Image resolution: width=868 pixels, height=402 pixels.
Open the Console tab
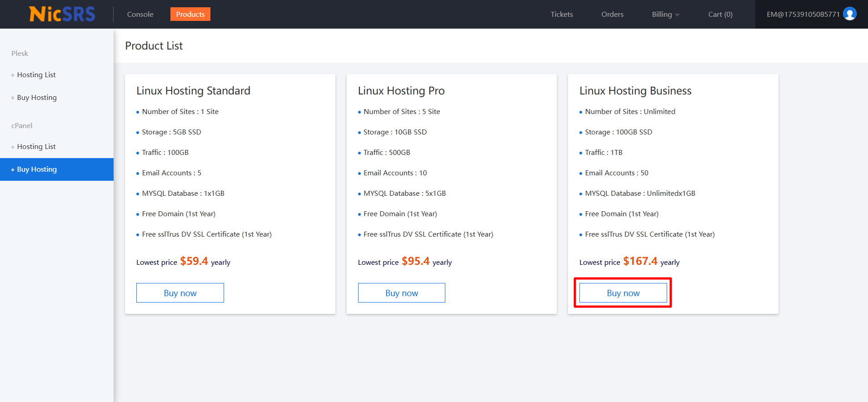click(140, 14)
